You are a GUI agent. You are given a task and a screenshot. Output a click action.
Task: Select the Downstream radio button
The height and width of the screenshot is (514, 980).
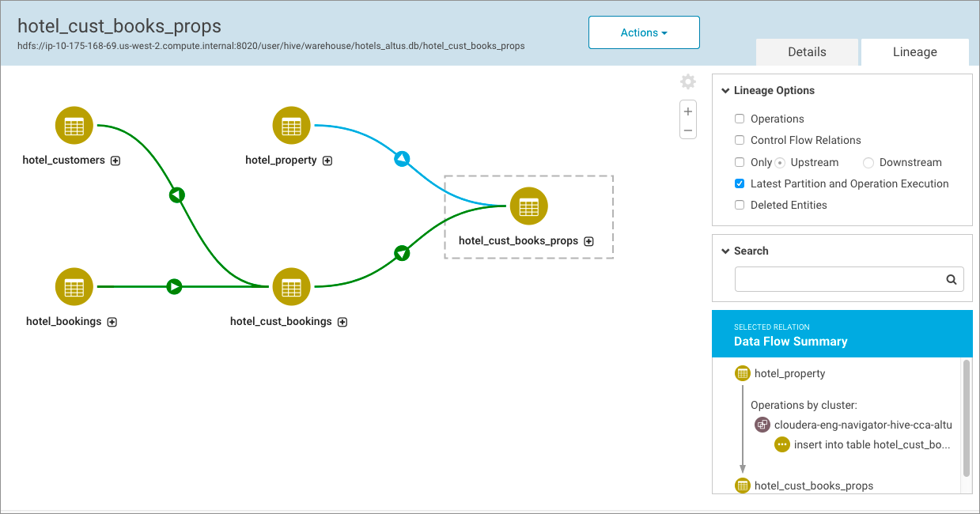(x=868, y=163)
